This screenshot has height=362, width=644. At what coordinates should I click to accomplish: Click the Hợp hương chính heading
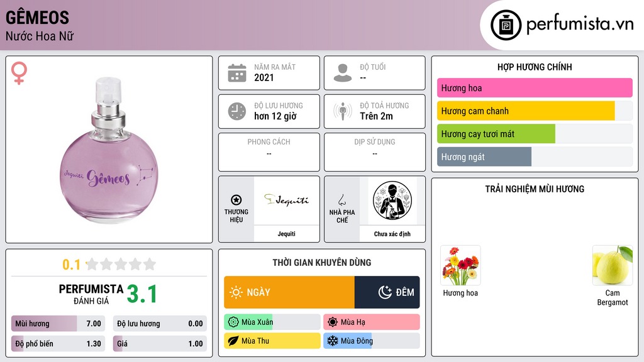(535, 67)
